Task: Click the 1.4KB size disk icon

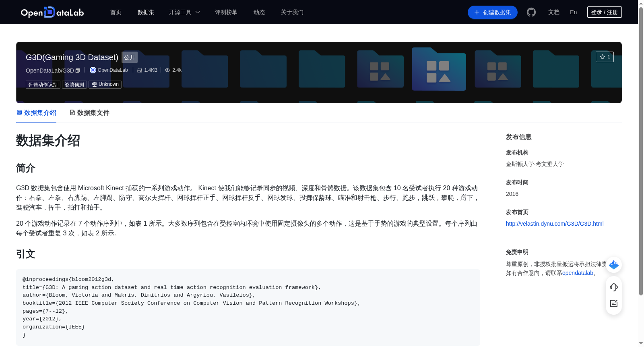Action: pyautogui.click(x=140, y=70)
